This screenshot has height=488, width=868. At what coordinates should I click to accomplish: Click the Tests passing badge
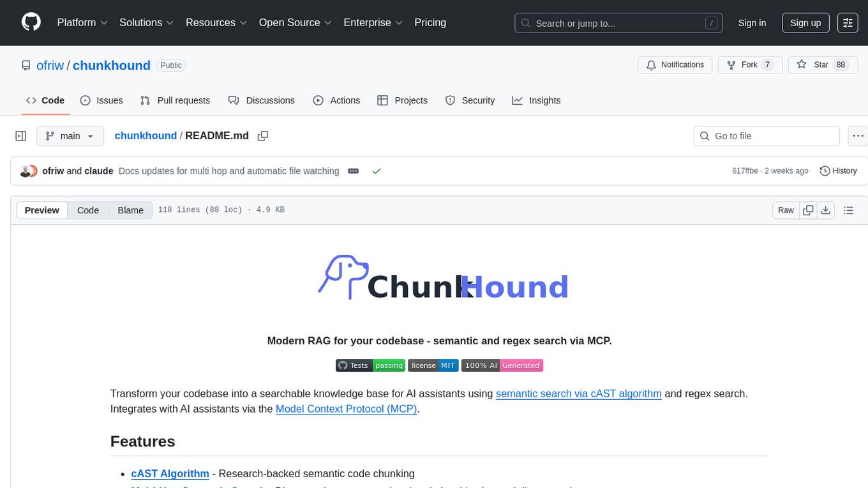[370, 365]
